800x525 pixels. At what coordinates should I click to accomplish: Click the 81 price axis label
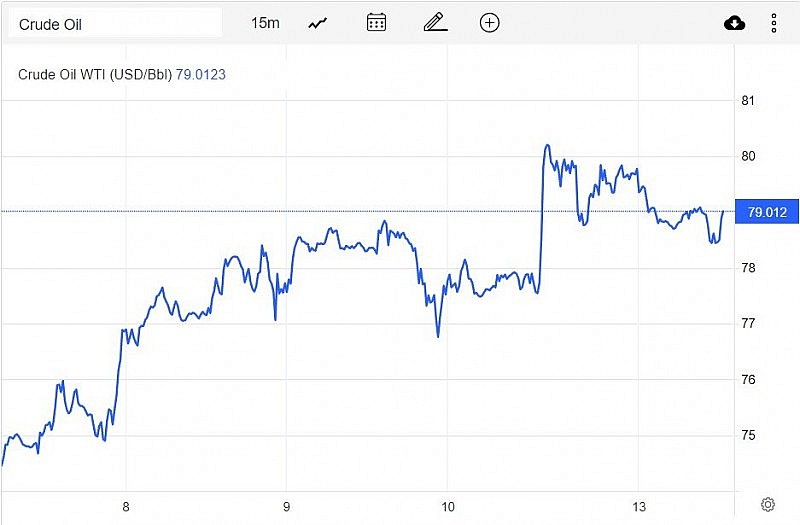[747, 101]
